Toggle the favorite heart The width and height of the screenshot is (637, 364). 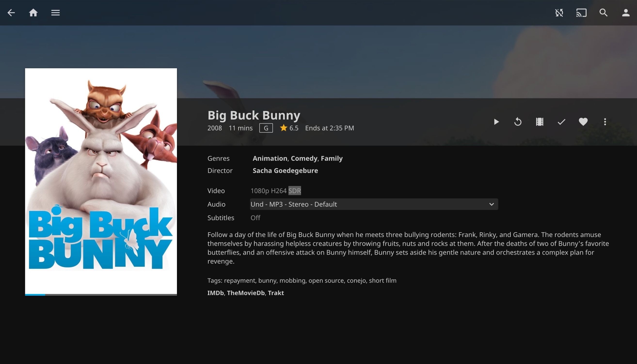coord(583,122)
